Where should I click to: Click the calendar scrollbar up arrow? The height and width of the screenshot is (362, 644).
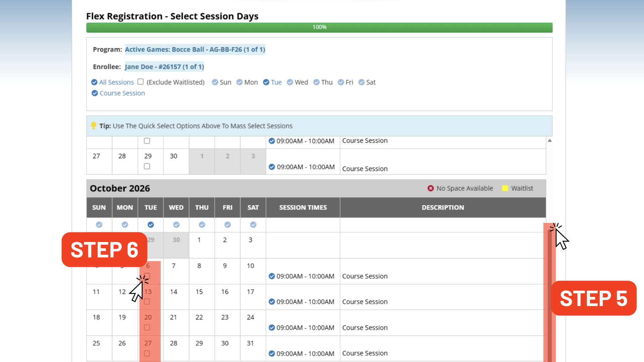click(549, 140)
